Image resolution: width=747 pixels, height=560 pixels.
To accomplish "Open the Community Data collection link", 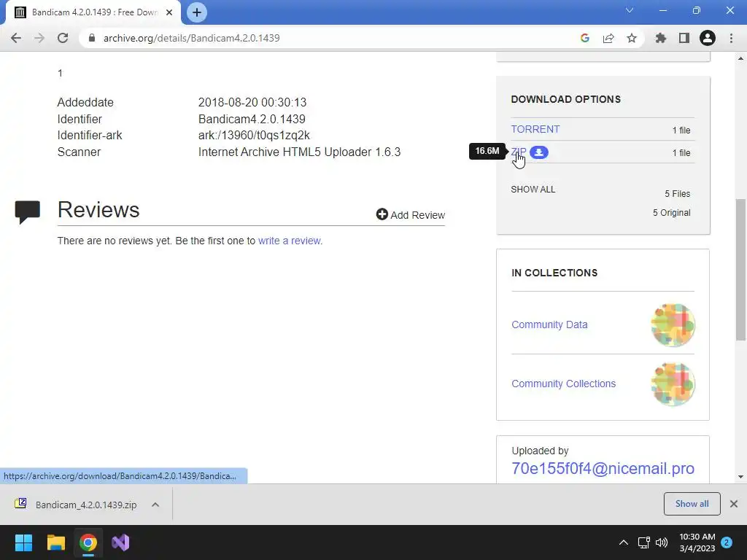I will (x=549, y=324).
